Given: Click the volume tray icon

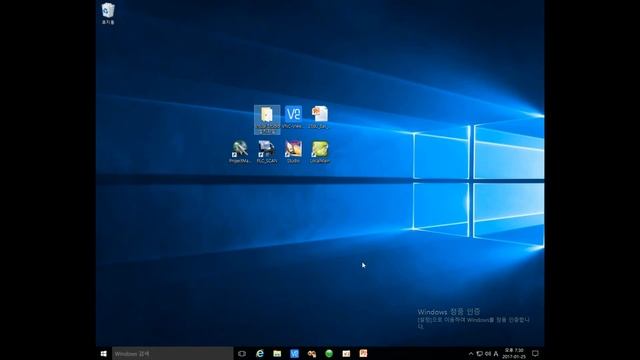Looking at the screenshot, I should (x=488, y=354).
